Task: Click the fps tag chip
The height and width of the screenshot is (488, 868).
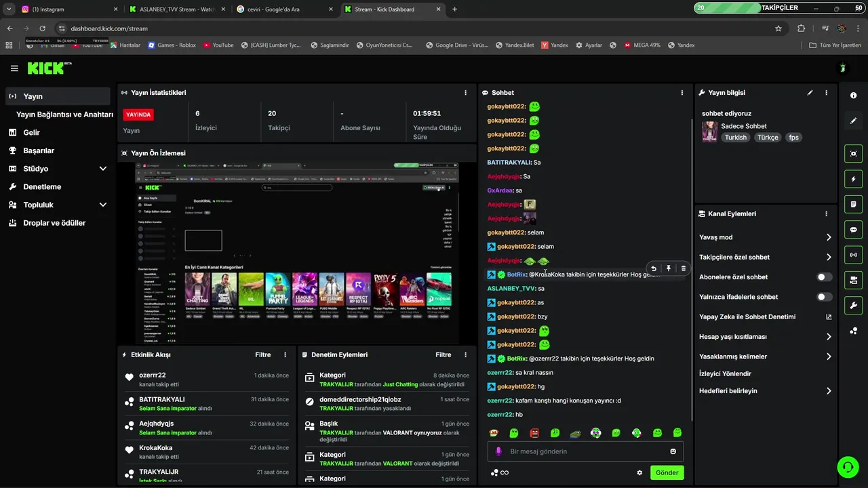Action: [x=793, y=138]
